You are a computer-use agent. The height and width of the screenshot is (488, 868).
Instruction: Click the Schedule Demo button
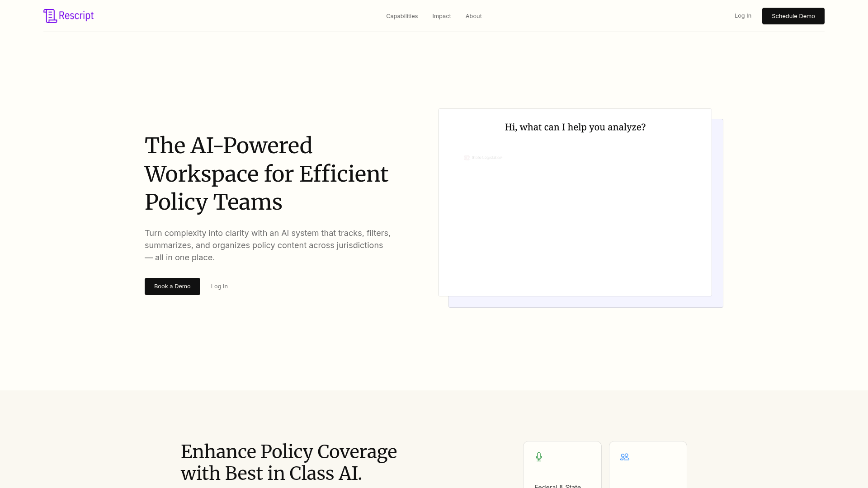pos(793,16)
